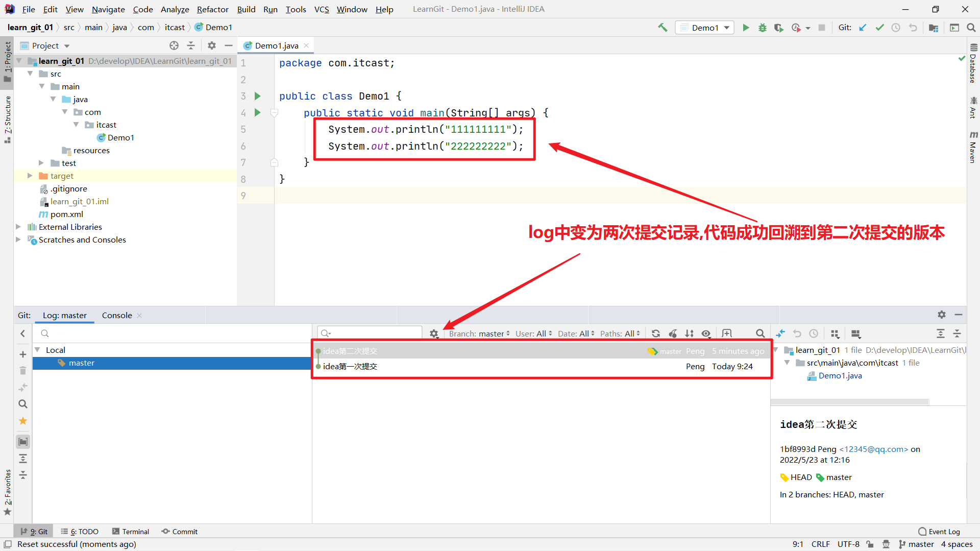Run with Coverage shield icon
Image resolution: width=980 pixels, height=551 pixels.
tap(778, 28)
